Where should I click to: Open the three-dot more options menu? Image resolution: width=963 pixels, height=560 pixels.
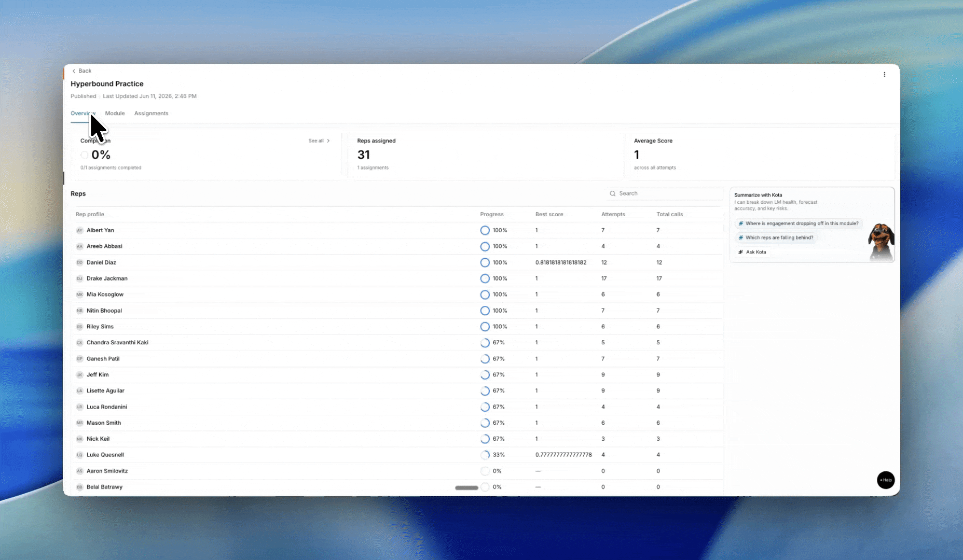pyautogui.click(x=884, y=74)
